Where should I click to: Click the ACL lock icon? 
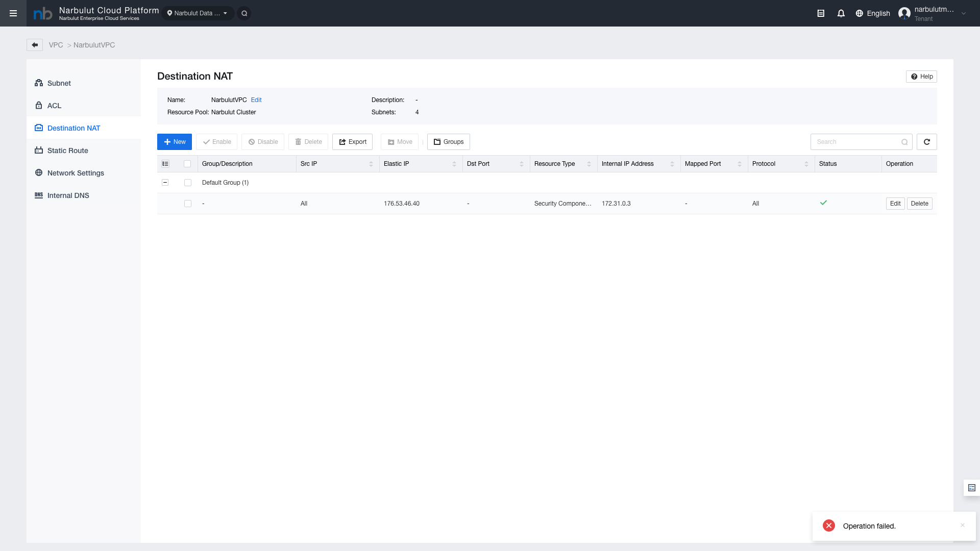[x=39, y=106]
